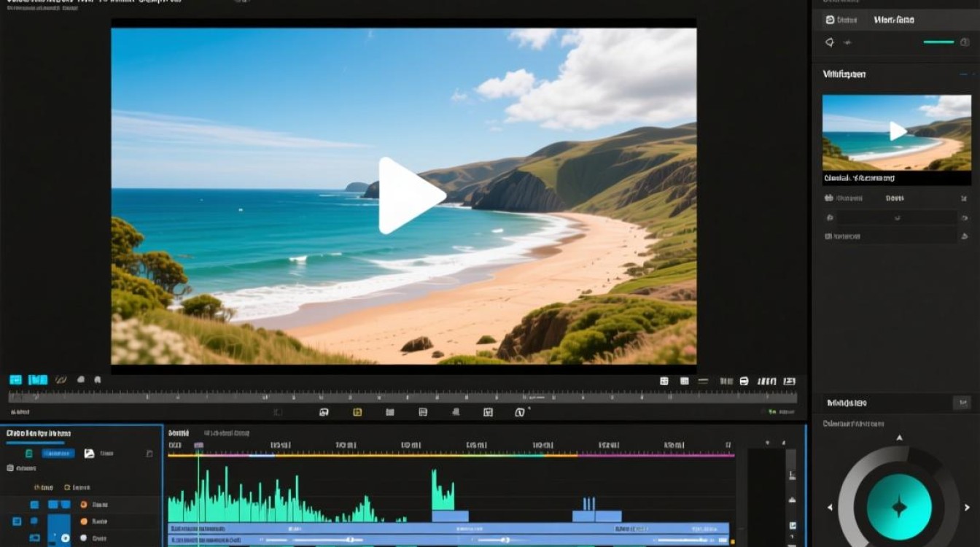Click the teal dial center in the wheel control
Image resolution: width=980 pixels, height=547 pixels.
pyautogui.click(x=899, y=507)
